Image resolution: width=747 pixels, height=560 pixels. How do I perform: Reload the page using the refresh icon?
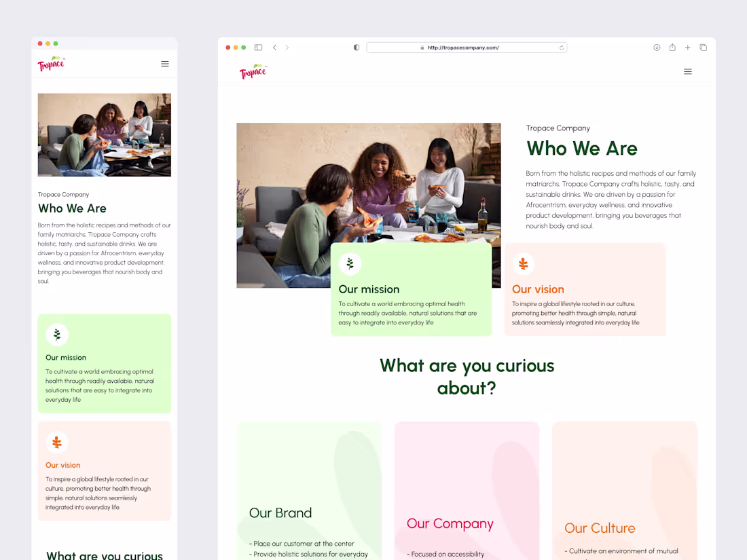tap(562, 48)
